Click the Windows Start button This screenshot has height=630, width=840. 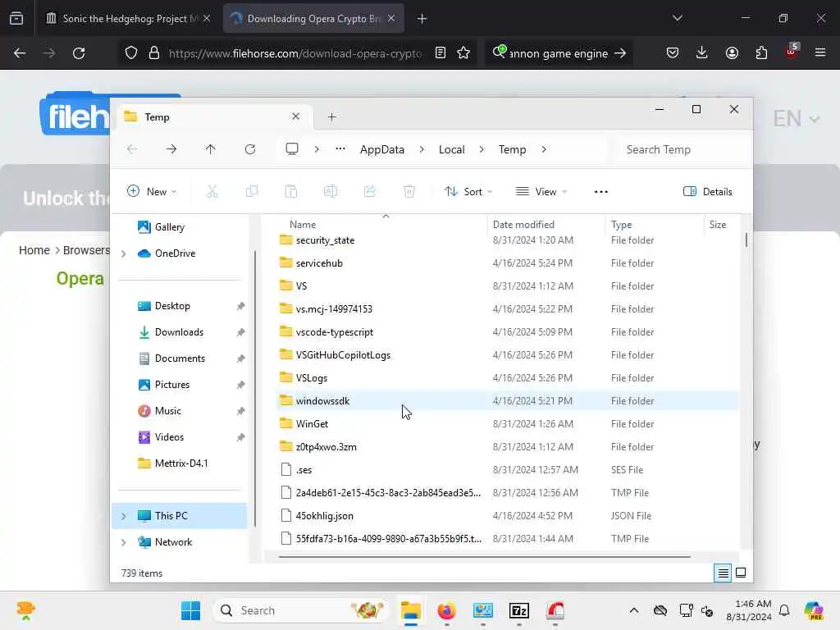coord(190,610)
